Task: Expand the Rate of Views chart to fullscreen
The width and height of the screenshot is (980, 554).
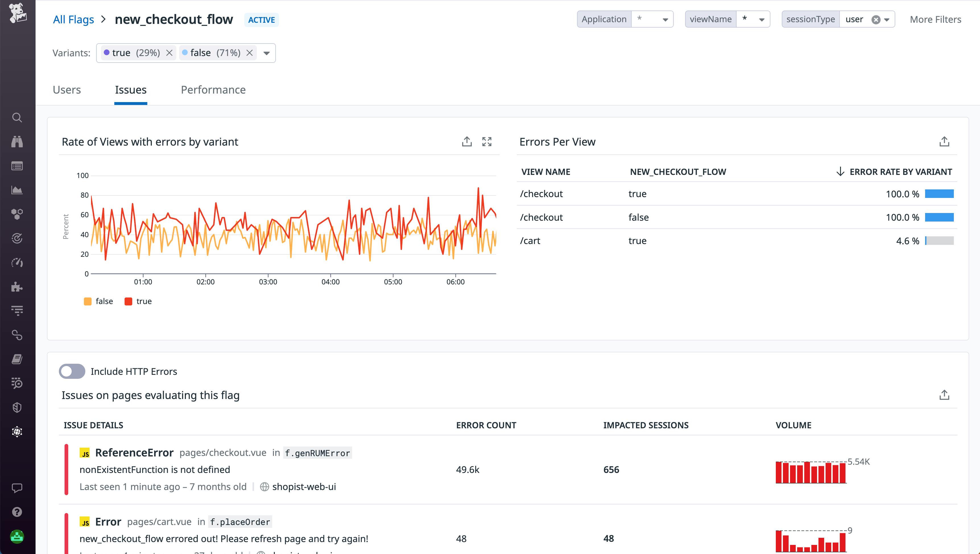Action: pos(487,141)
